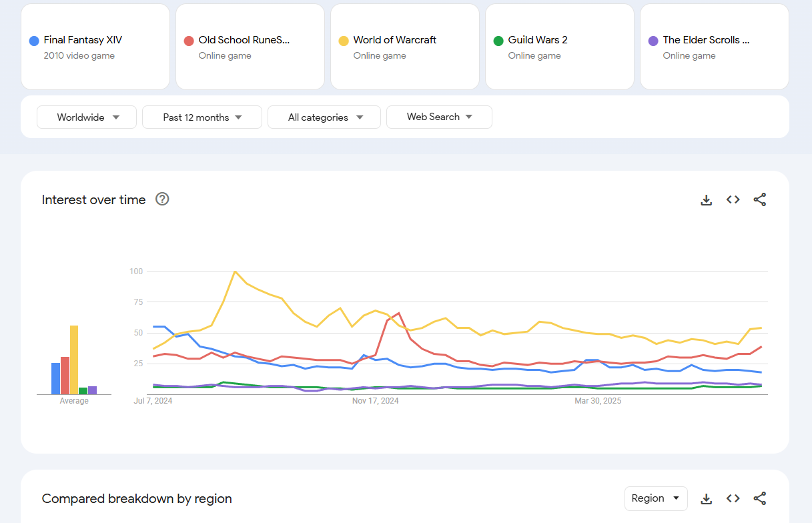Select the Final Fantasy XIV term card
The height and width of the screenshot is (523, 812).
(95, 47)
